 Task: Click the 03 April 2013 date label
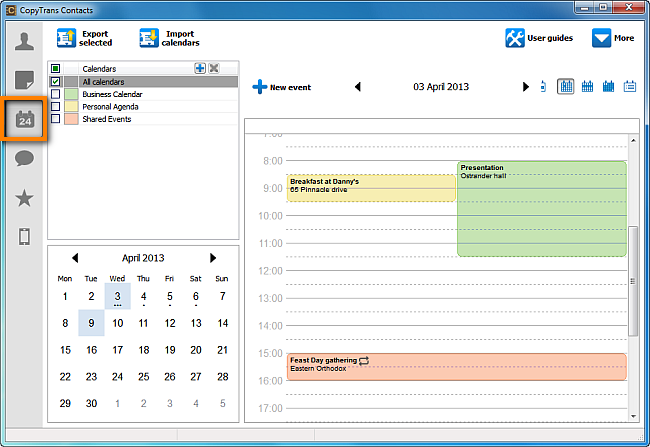point(441,87)
